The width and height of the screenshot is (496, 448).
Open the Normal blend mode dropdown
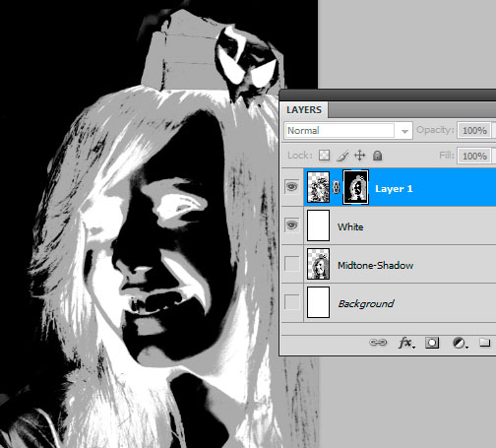348,131
